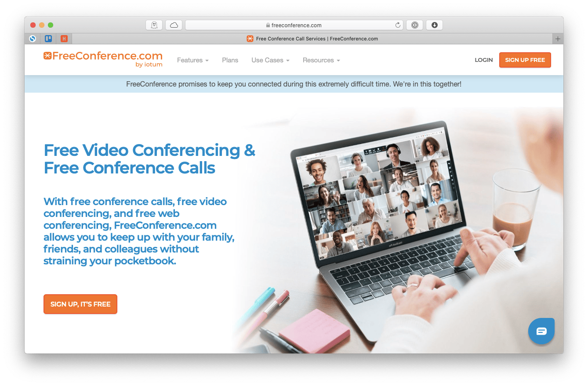Click the laptop video conferencing image
The height and width of the screenshot is (386, 588).
pos(398,231)
